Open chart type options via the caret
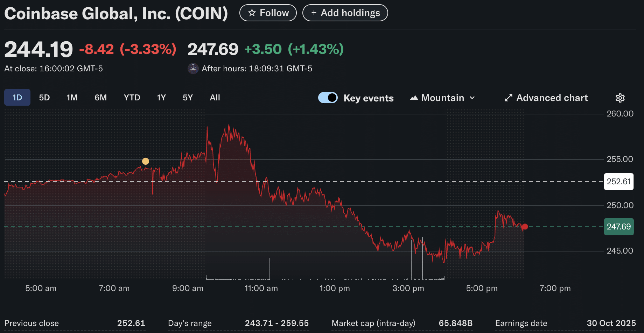 (472, 98)
